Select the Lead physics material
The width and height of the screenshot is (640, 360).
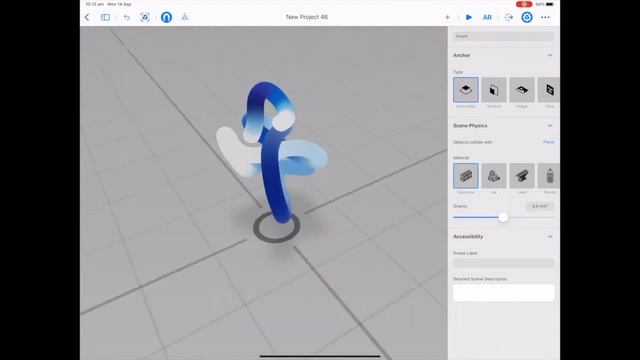point(522,176)
